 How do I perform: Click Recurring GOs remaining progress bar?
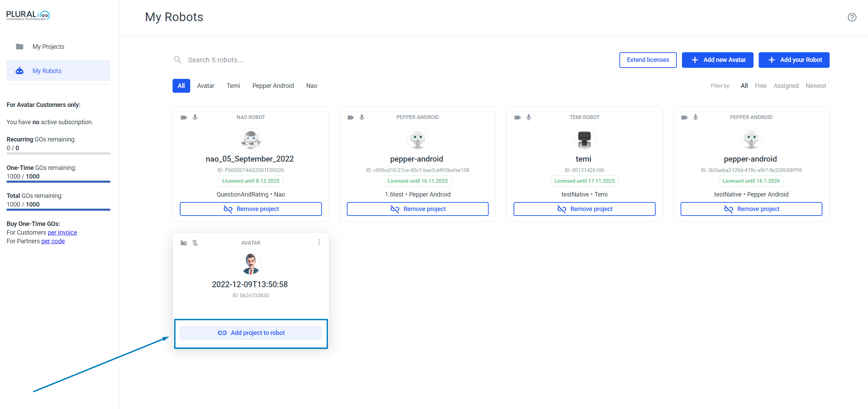click(x=58, y=153)
